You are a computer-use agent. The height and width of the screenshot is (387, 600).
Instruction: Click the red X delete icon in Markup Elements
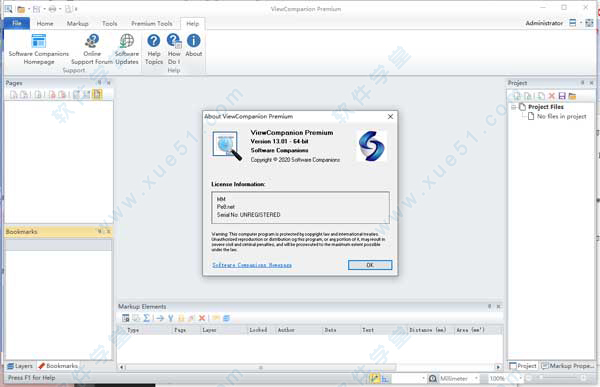point(202,318)
